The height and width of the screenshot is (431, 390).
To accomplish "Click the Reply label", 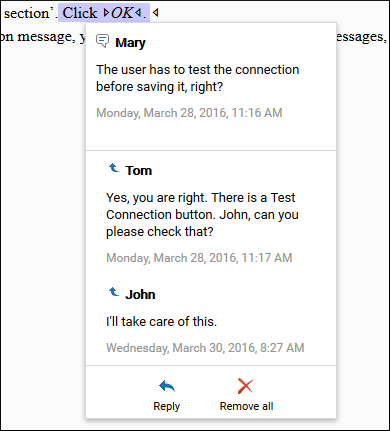I will tap(167, 406).
